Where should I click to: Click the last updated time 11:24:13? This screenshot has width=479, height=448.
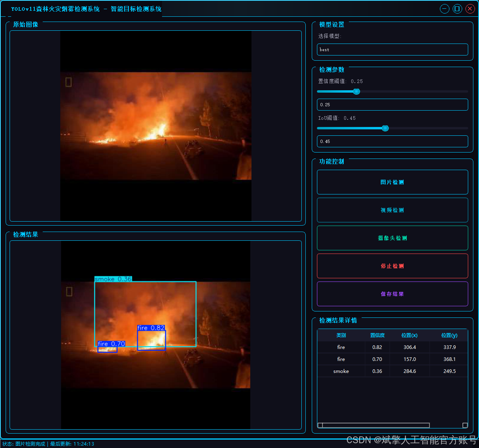(x=84, y=444)
